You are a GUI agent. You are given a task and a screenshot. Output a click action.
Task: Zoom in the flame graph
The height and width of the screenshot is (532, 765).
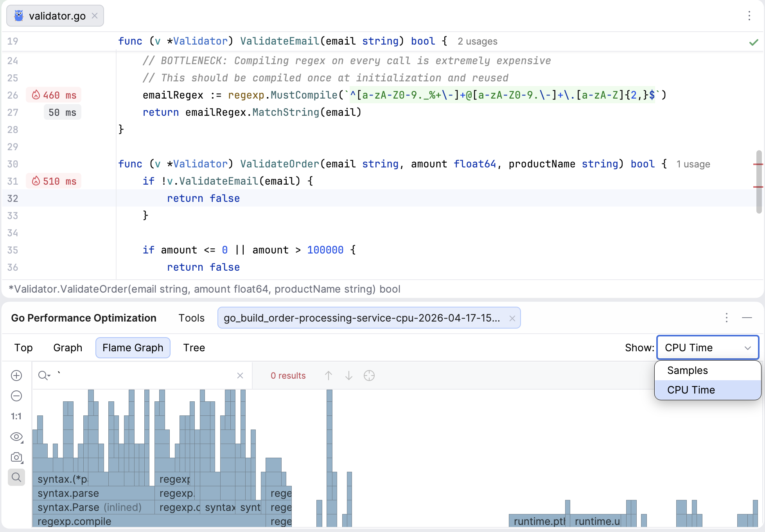click(x=16, y=376)
